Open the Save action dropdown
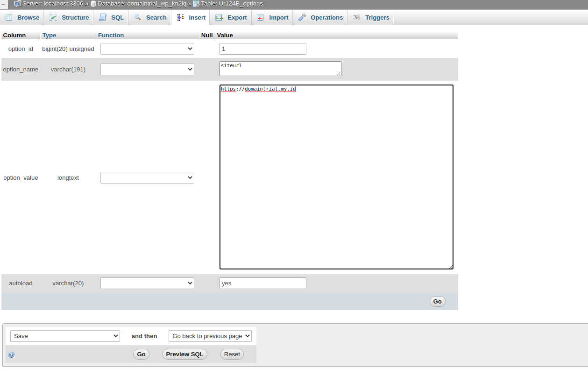 click(x=64, y=336)
